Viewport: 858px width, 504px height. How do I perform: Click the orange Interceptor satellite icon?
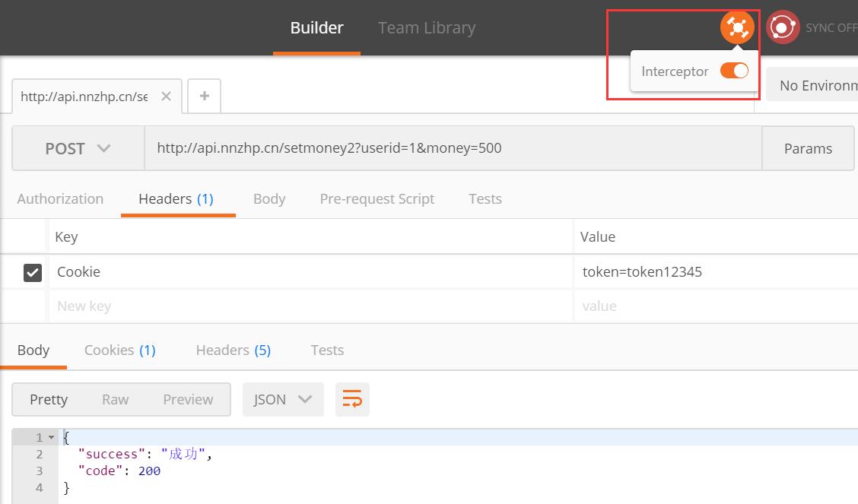(737, 27)
